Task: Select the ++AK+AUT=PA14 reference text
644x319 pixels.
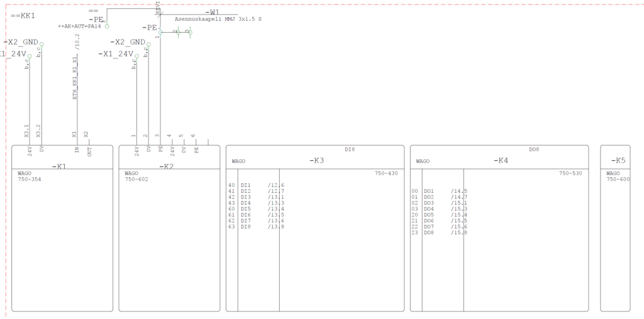Action: (79, 26)
